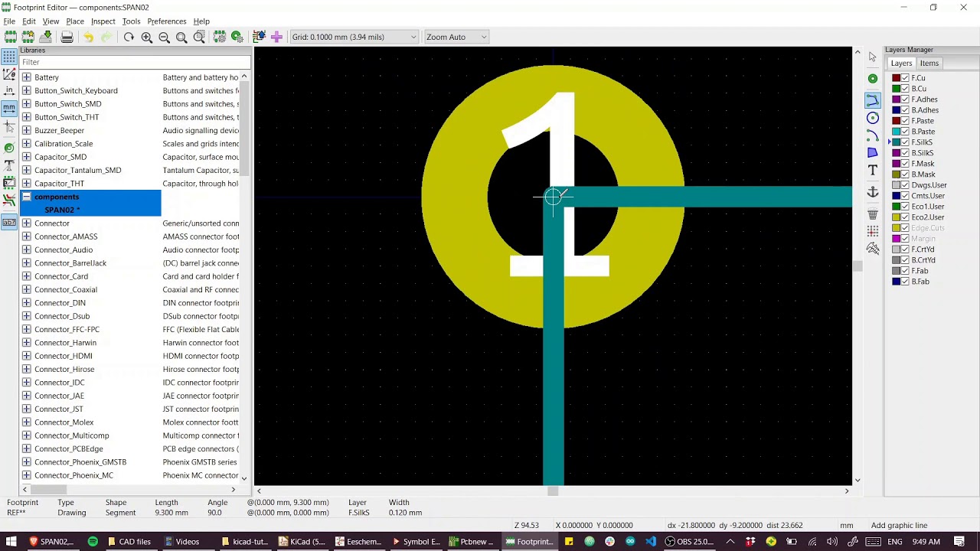Open Footprint Properties gear icon
This screenshot has width=980, height=551.
coord(220,37)
